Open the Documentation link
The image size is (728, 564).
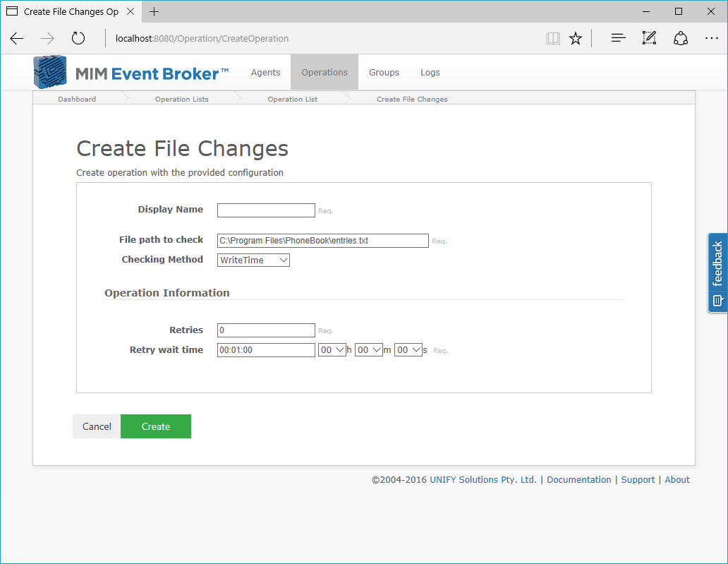tap(579, 479)
